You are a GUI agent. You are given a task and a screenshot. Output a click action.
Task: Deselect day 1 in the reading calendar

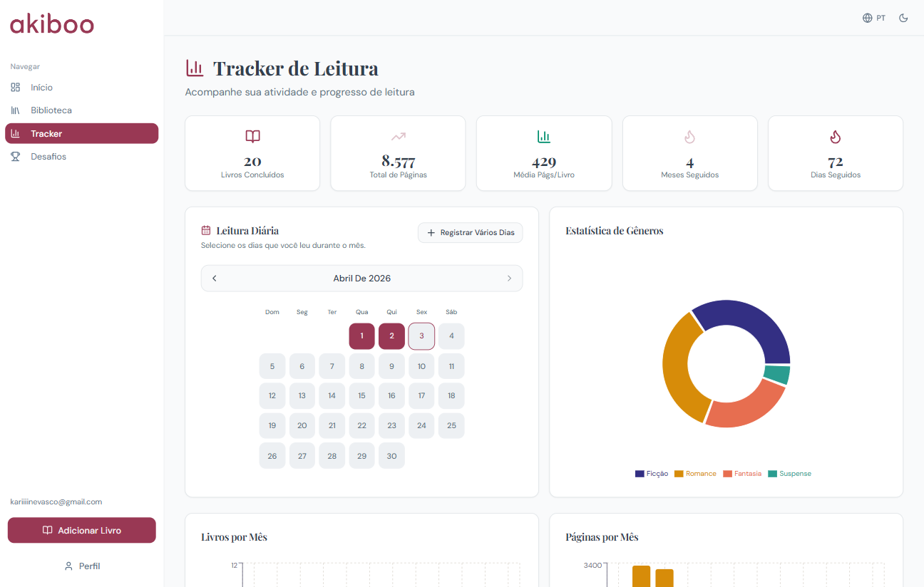(x=361, y=336)
